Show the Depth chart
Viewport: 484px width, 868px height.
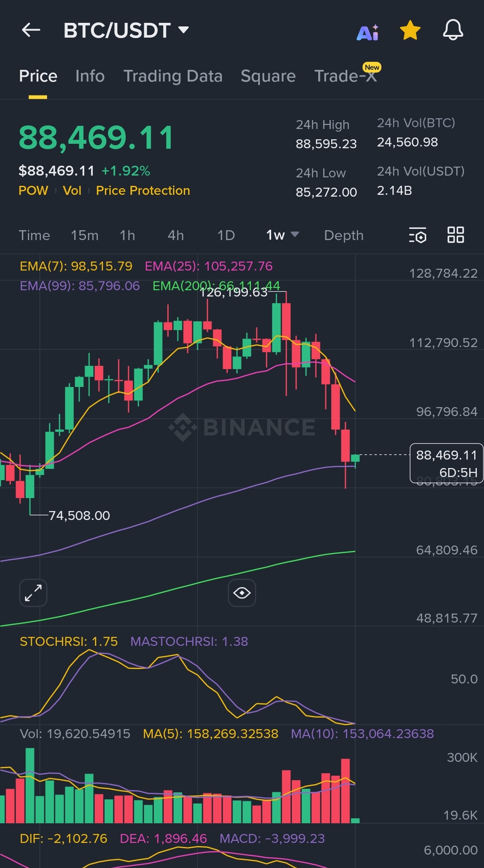pyautogui.click(x=344, y=235)
